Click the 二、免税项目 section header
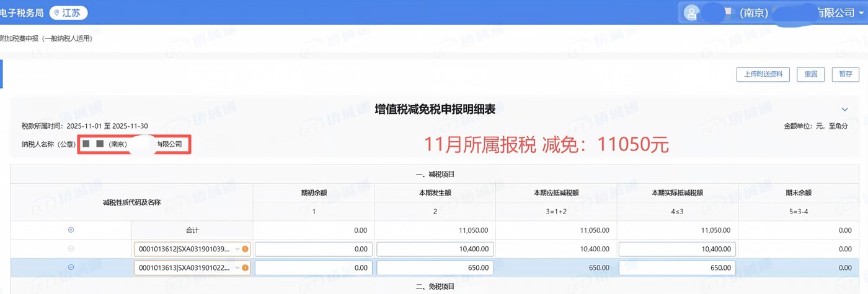This screenshot has width=868, height=294. pyautogui.click(x=435, y=287)
